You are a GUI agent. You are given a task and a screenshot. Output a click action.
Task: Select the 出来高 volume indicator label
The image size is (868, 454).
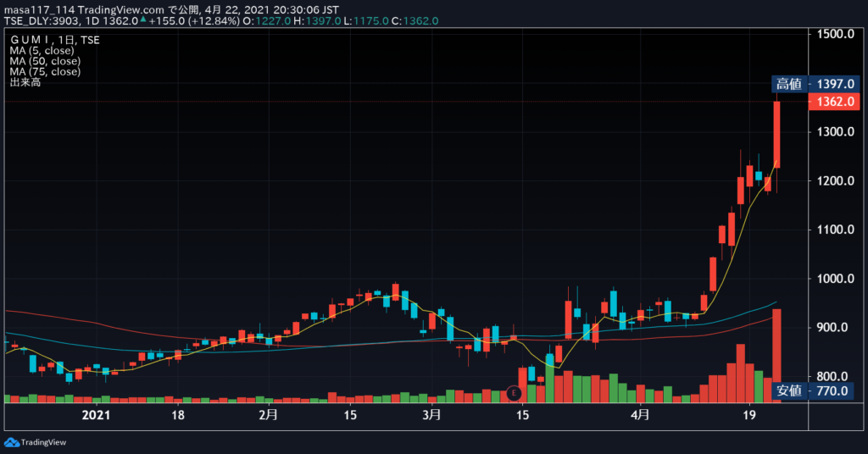point(25,82)
